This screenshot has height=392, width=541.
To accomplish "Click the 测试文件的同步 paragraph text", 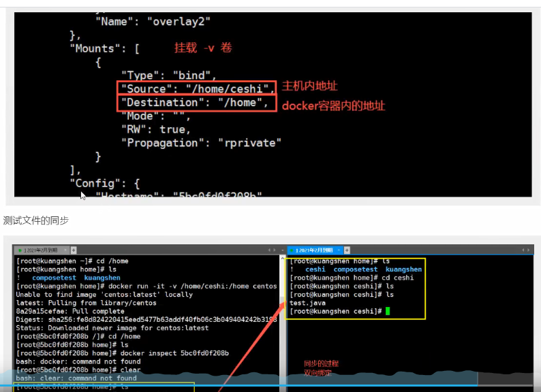I will pyautogui.click(x=36, y=220).
